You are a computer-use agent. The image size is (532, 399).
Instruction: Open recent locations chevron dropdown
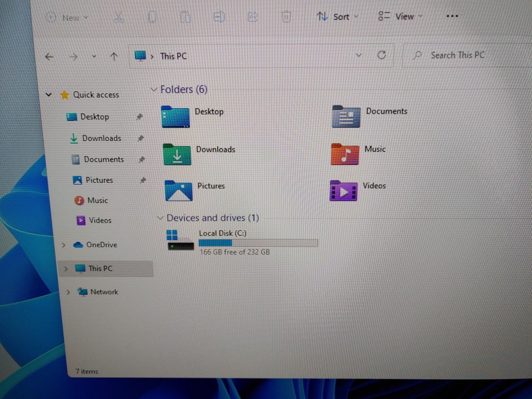point(94,57)
